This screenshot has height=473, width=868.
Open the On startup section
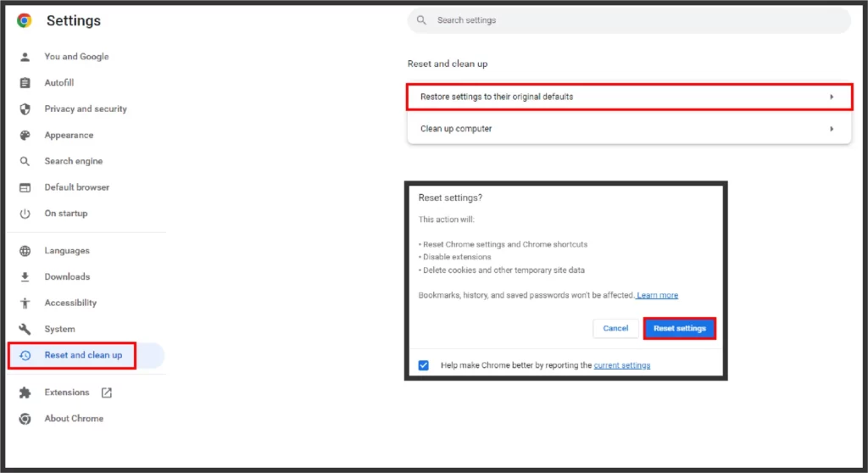pyautogui.click(x=66, y=214)
